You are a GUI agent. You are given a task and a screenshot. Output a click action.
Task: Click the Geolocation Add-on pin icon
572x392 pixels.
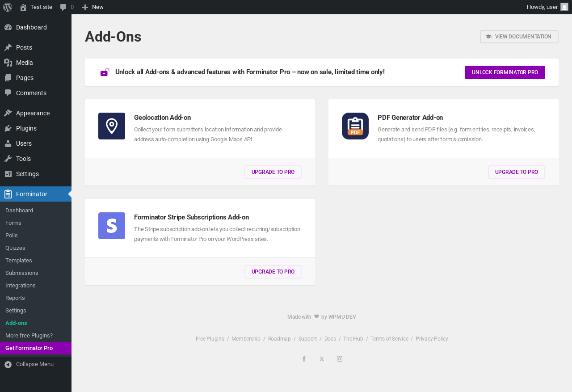112,126
